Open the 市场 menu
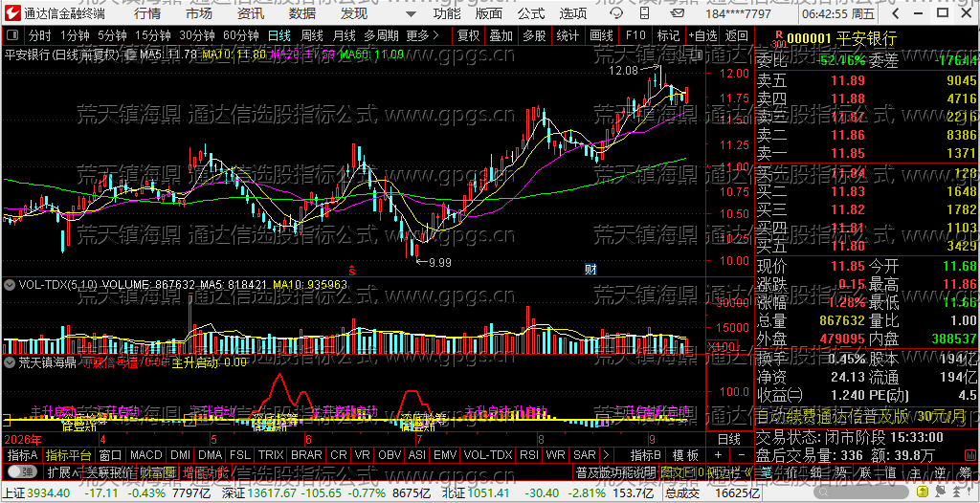Viewport: 980px width, 503px height. [x=199, y=13]
